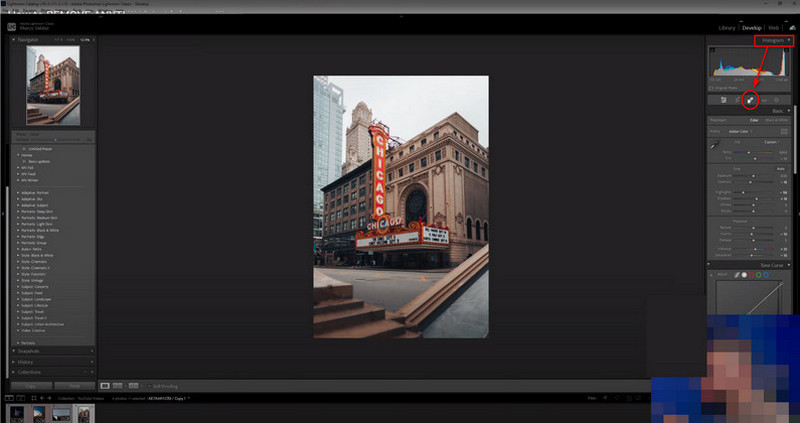800x423 pixels.
Task: Apply Auto tone adjustment
Action: pyautogui.click(x=781, y=168)
